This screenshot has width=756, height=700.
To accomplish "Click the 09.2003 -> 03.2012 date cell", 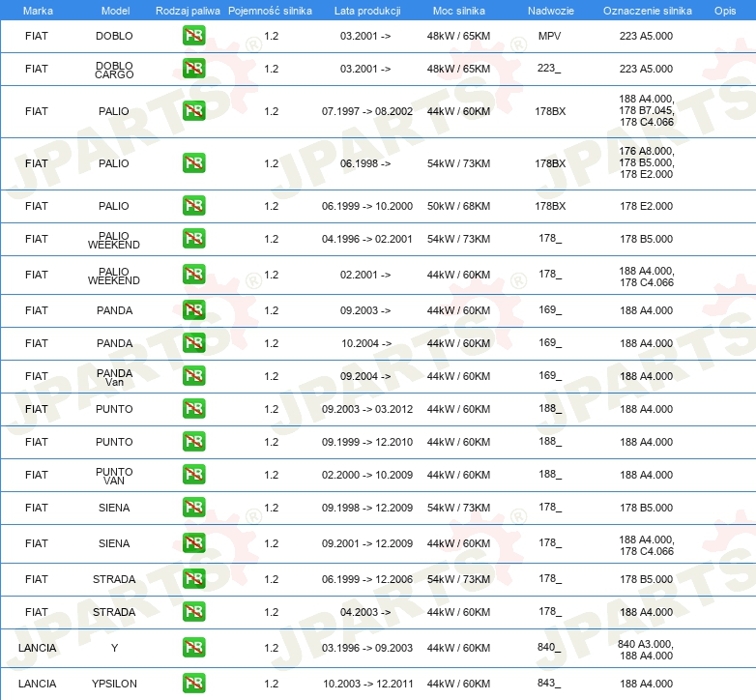I will click(x=367, y=409).
